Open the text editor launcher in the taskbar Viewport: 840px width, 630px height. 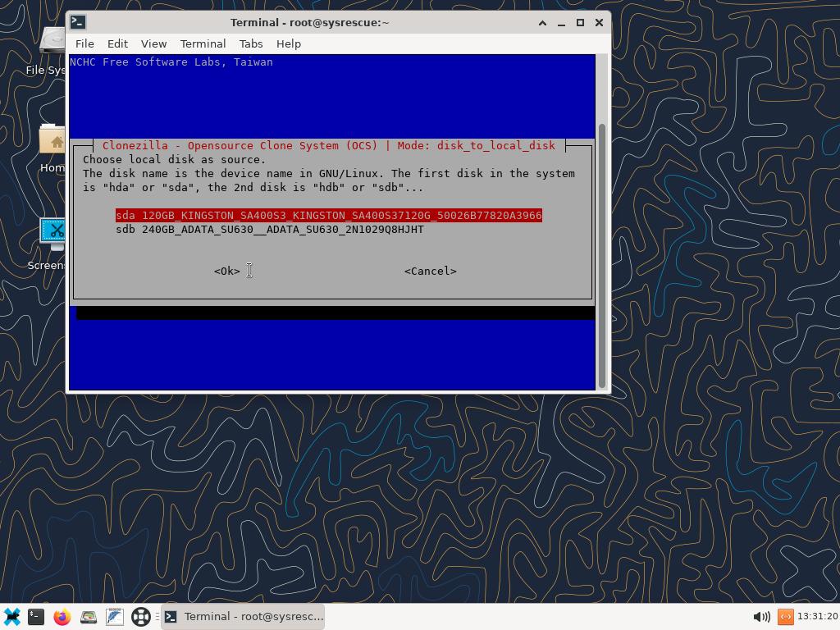(x=115, y=616)
